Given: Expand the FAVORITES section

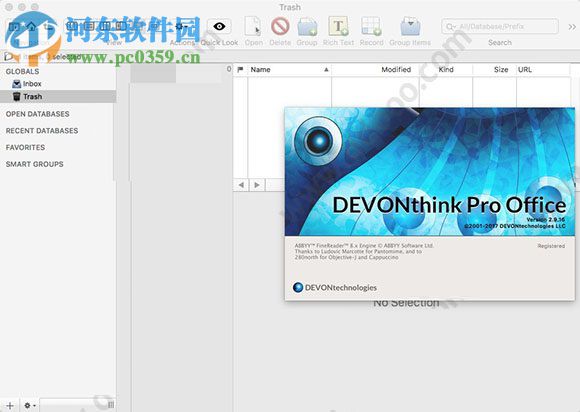Looking at the screenshot, I should point(25,147).
